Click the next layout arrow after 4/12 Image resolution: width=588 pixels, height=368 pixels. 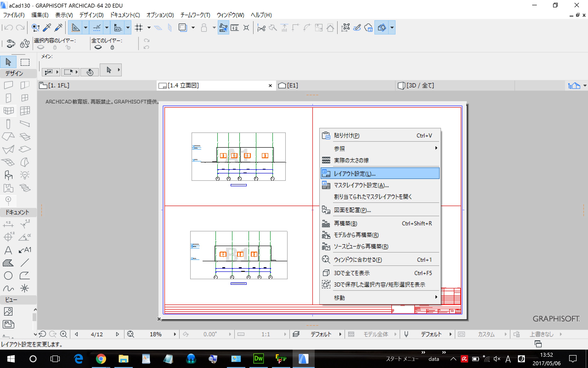[x=117, y=334]
